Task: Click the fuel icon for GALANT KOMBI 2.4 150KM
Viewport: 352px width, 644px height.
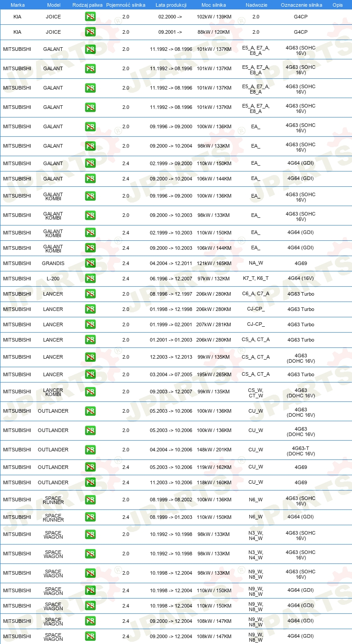Action: click(x=90, y=233)
